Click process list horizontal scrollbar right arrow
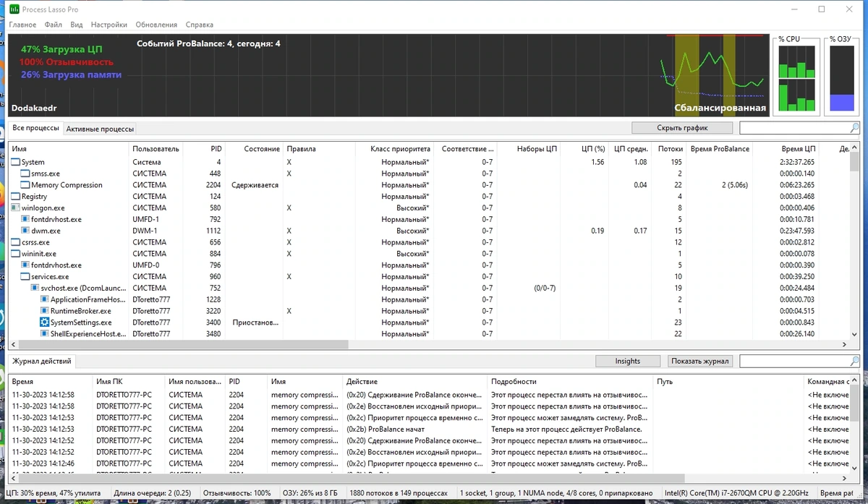The image size is (868, 504). point(845,345)
